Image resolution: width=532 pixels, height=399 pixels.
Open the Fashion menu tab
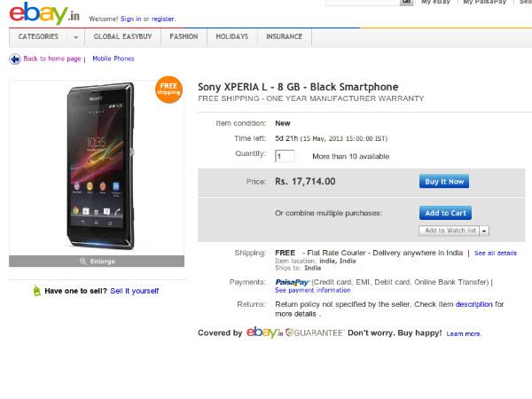(x=184, y=37)
